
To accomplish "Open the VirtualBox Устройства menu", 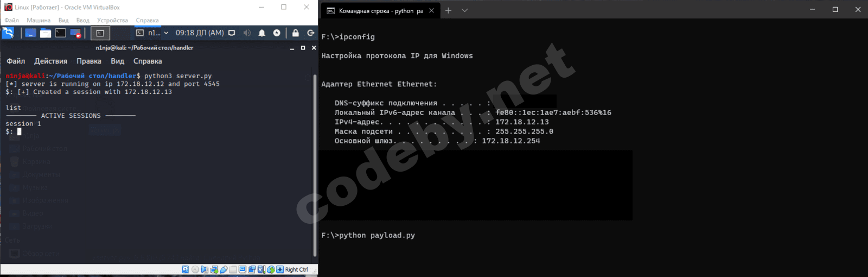I will tap(112, 21).
